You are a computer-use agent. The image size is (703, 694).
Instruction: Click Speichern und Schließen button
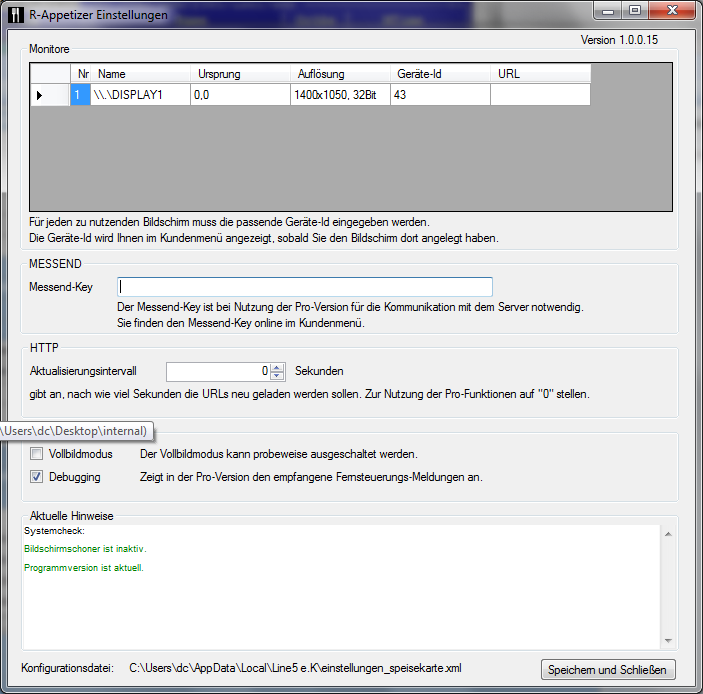(x=608, y=669)
